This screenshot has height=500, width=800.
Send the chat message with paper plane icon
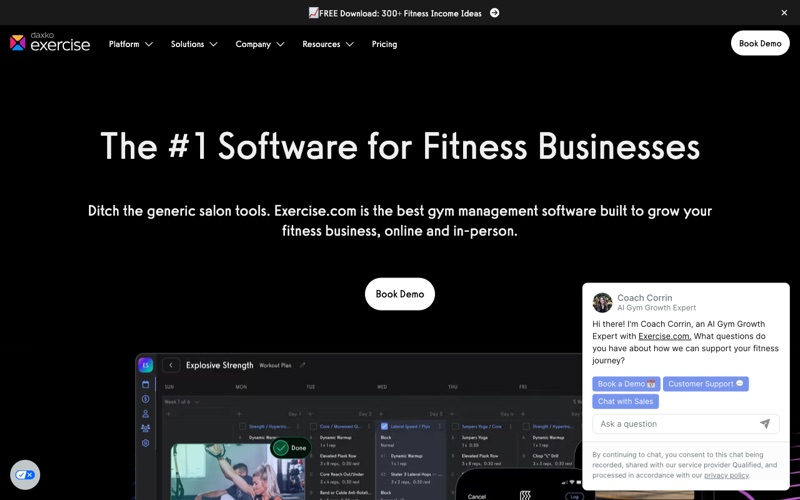765,423
